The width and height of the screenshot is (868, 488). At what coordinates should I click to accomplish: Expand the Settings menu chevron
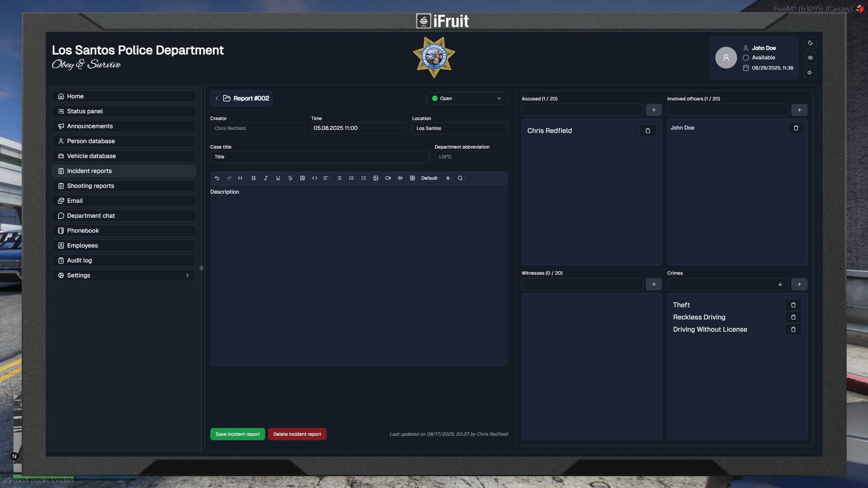pyautogui.click(x=188, y=275)
